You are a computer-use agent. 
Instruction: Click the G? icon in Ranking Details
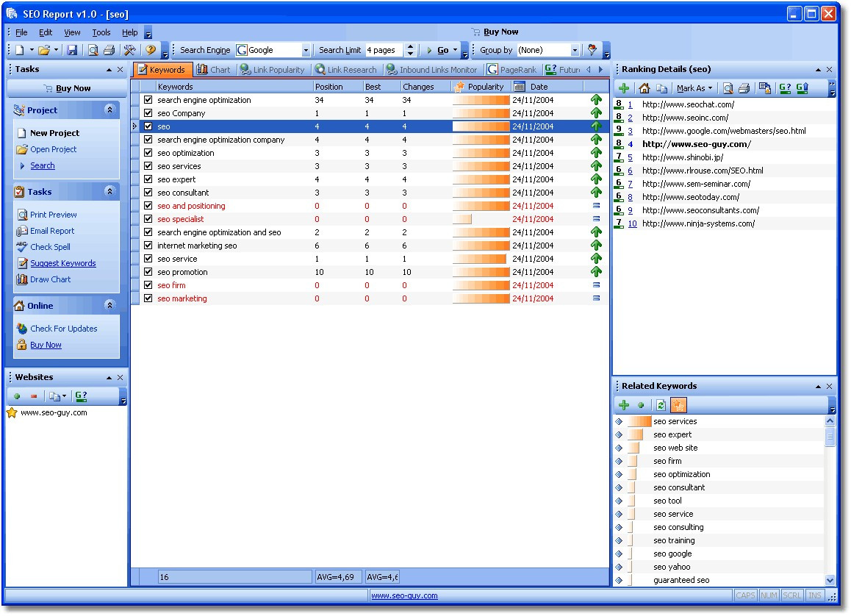(785, 88)
